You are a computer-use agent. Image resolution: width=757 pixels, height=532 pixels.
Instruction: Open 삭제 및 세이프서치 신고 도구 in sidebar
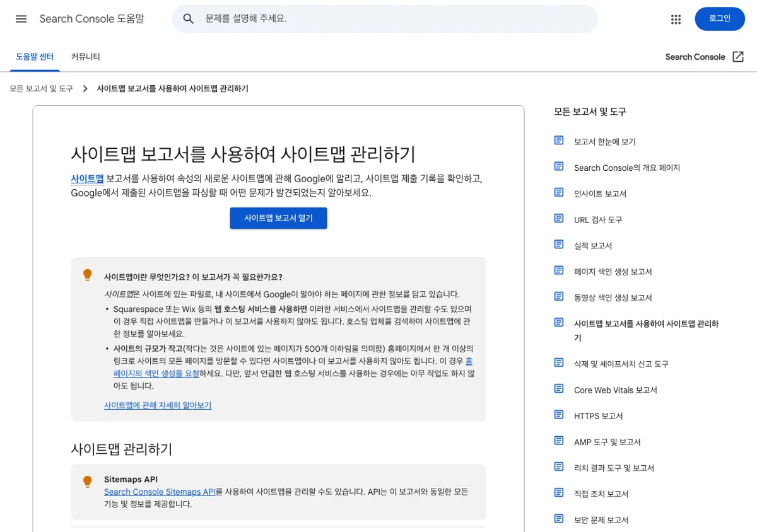pyautogui.click(x=621, y=364)
